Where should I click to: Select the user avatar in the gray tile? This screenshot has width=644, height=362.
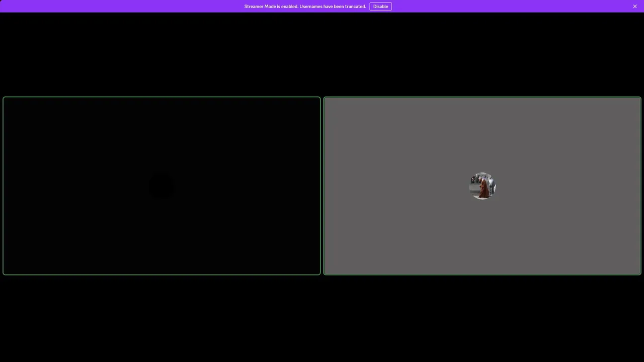[482, 186]
